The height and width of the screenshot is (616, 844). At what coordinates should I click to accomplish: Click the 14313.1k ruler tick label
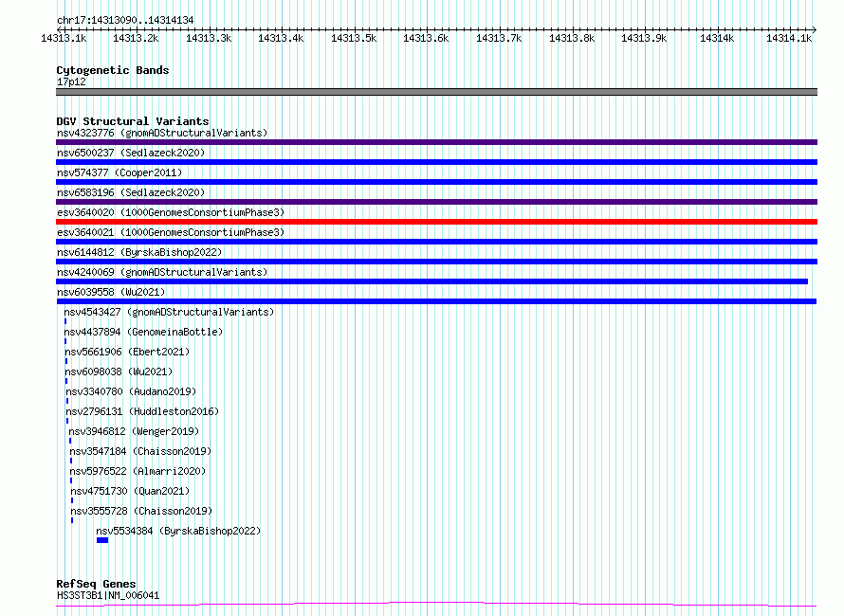64,38
